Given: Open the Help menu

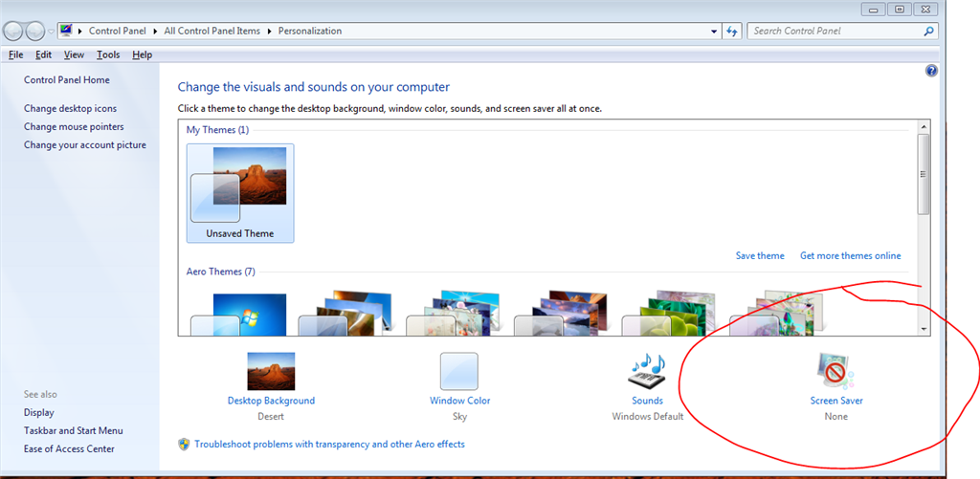Looking at the screenshot, I should [x=143, y=54].
